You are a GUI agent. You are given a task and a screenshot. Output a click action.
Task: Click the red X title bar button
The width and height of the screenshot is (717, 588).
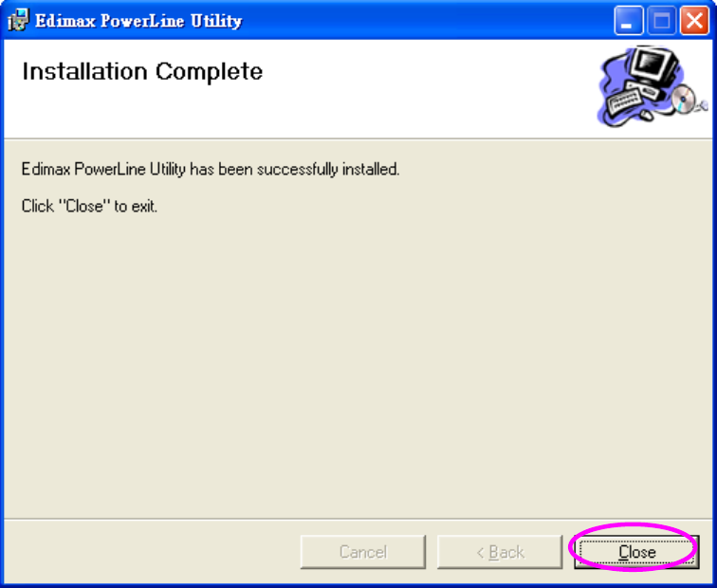pyautogui.click(x=694, y=21)
